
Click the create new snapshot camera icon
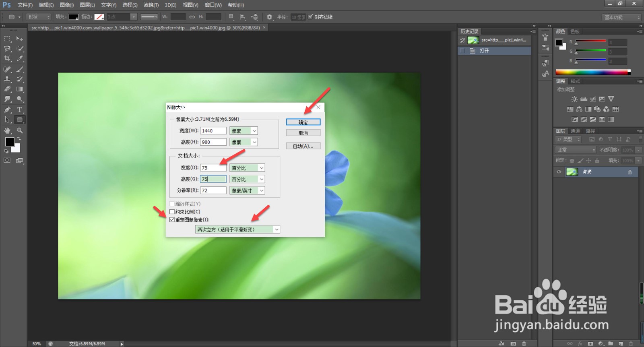513,344
